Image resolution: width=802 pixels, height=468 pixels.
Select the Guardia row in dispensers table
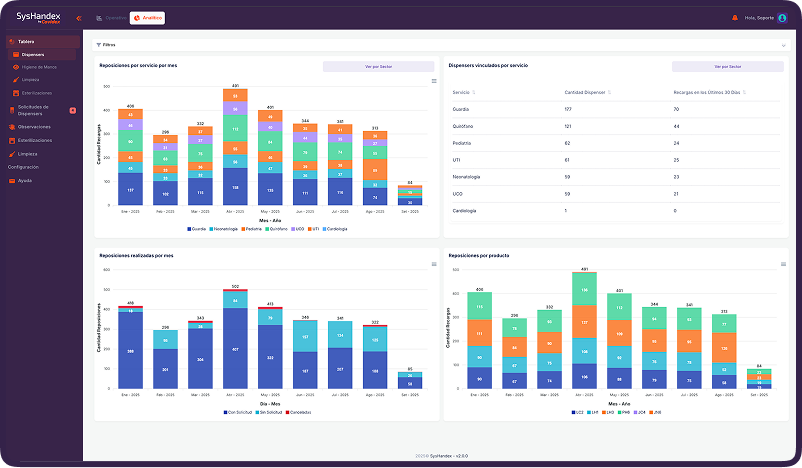pyautogui.click(x=616, y=109)
